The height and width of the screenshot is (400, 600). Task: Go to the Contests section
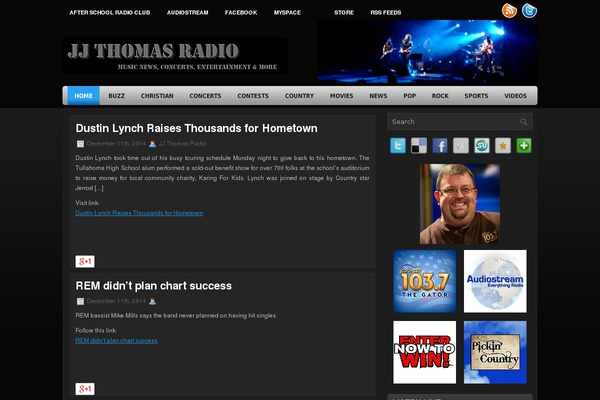pos(253,96)
